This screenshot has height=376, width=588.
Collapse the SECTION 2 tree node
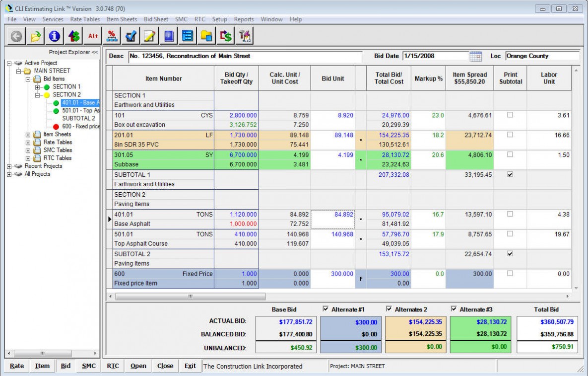point(37,95)
